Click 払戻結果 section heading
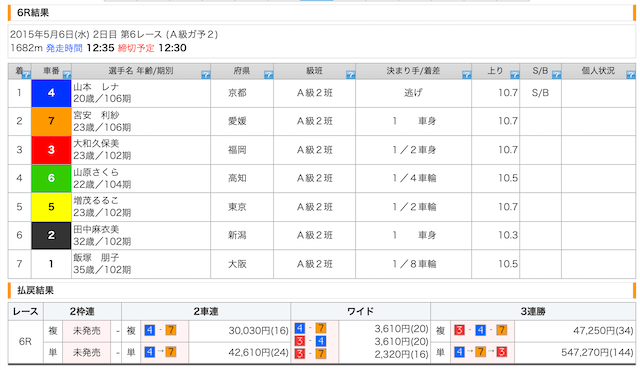The image size is (640, 370). (x=36, y=290)
